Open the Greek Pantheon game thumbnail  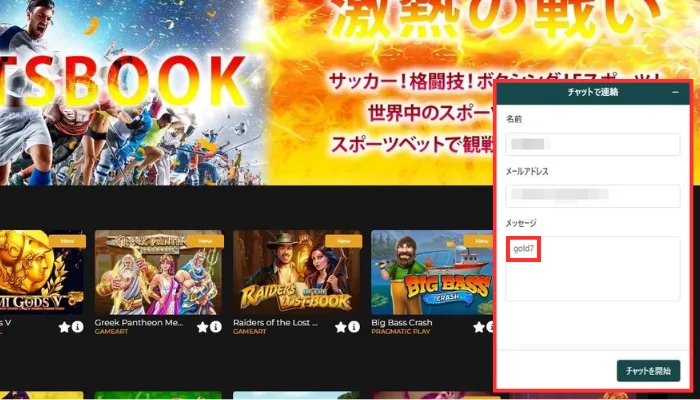click(x=158, y=272)
